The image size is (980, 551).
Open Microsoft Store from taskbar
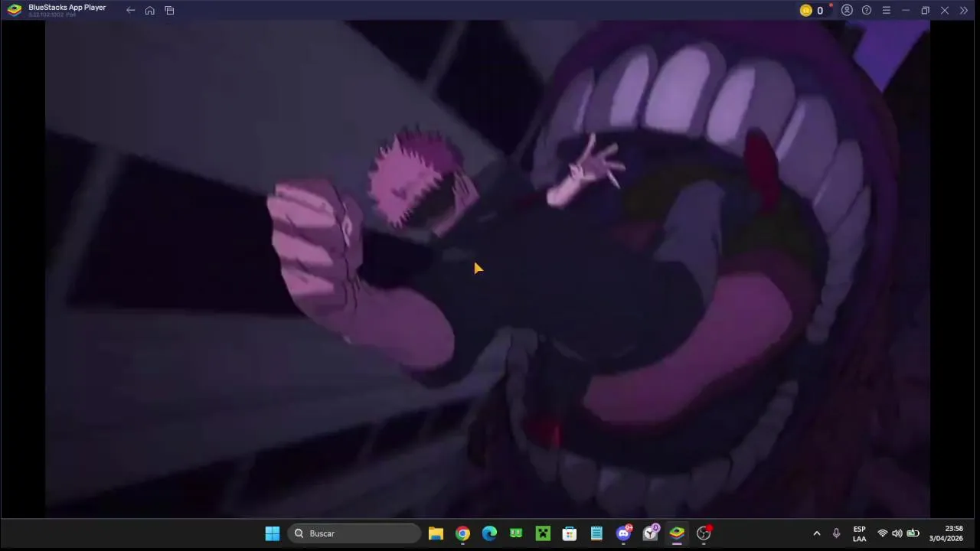point(570,533)
